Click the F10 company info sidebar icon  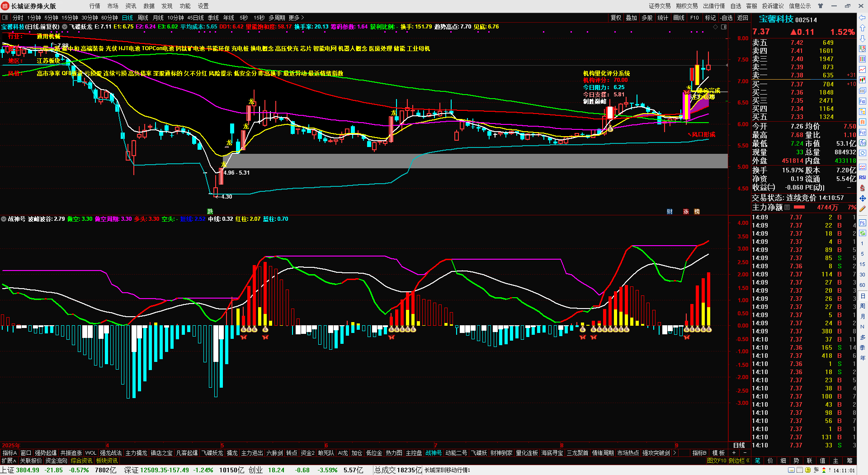click(x=863, y=101)
